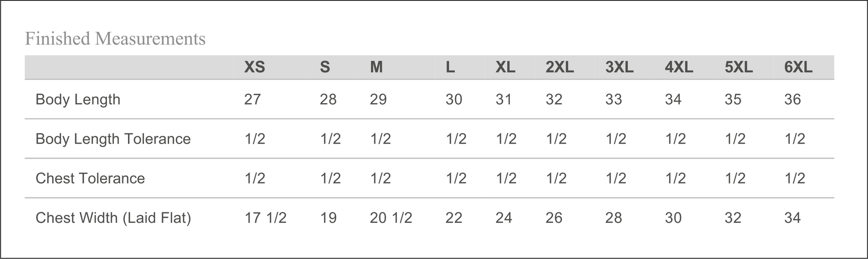868x259 pixels.
Task: Select the L body length value 30
Action: (453, 99)
